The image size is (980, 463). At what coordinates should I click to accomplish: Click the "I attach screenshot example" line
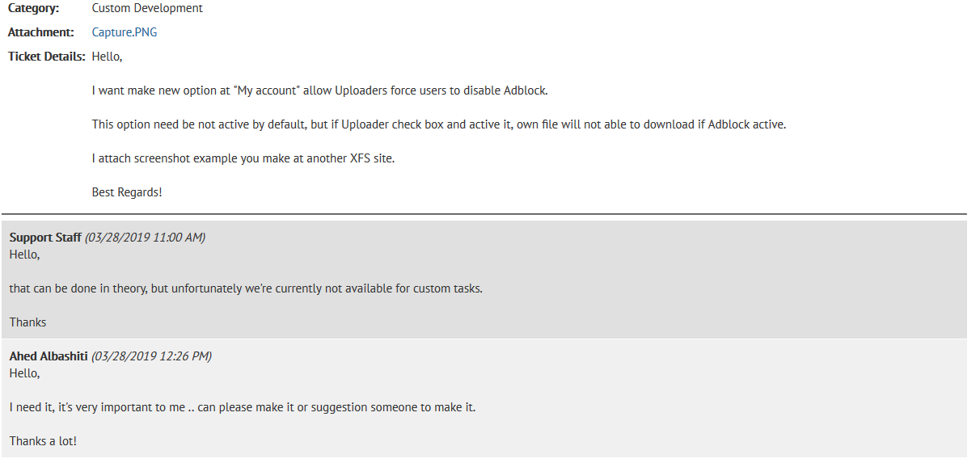pos(243,158)
